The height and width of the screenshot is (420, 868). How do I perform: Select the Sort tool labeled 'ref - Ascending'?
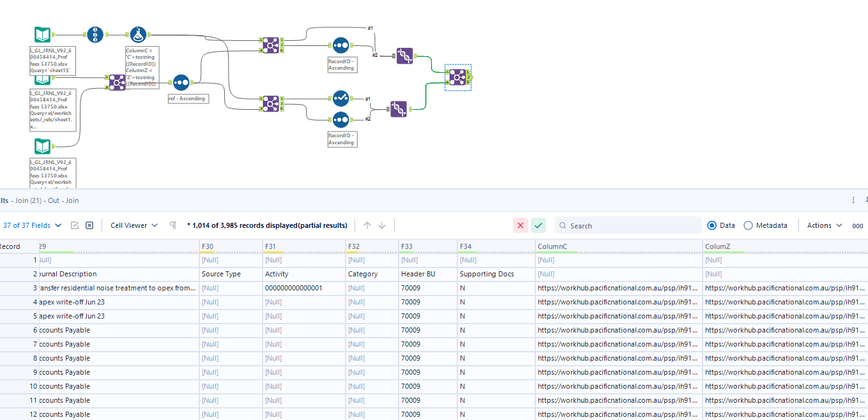(x=181, y=82)
